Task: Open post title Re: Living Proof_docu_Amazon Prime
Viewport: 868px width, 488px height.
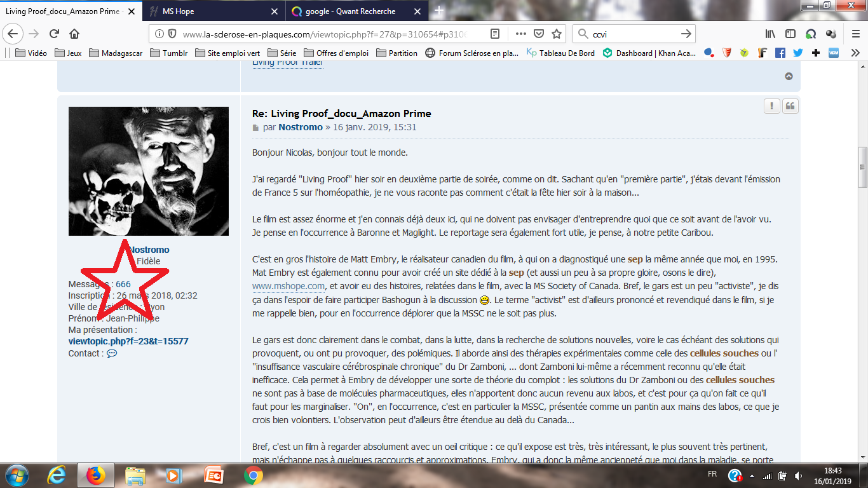Action: pos(342,114)
